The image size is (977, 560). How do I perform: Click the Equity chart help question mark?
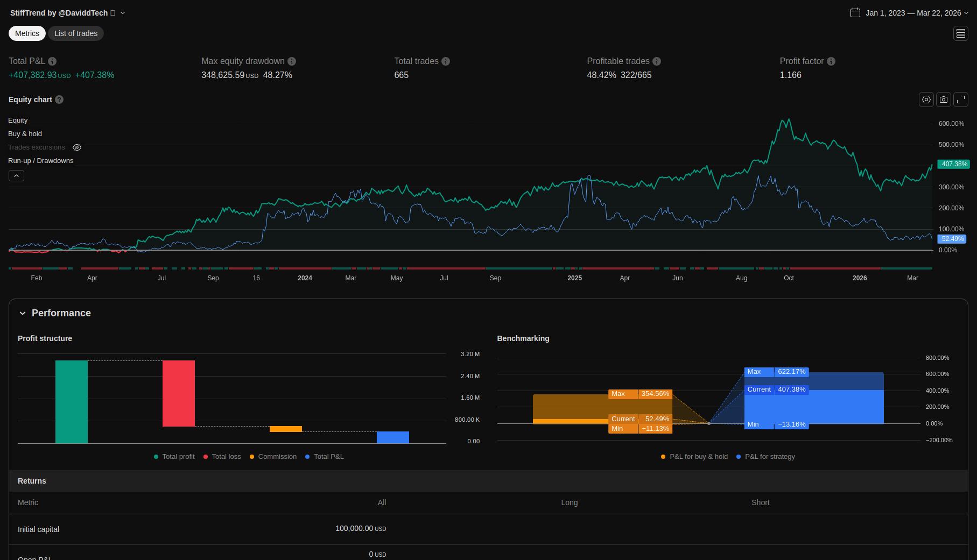(x=59, y=100)
